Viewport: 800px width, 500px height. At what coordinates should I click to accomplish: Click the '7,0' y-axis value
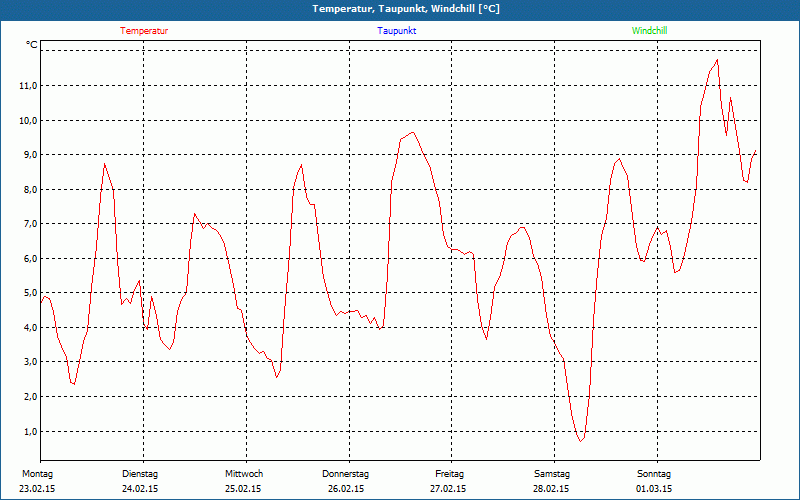(30, 223)
